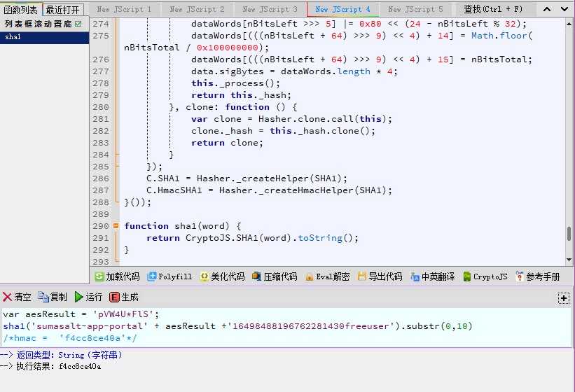Screen dimensions: 575x392
Task: Click the 美化代码 beautify code icon
Action: pyautogui.click(x=205, y=276)
